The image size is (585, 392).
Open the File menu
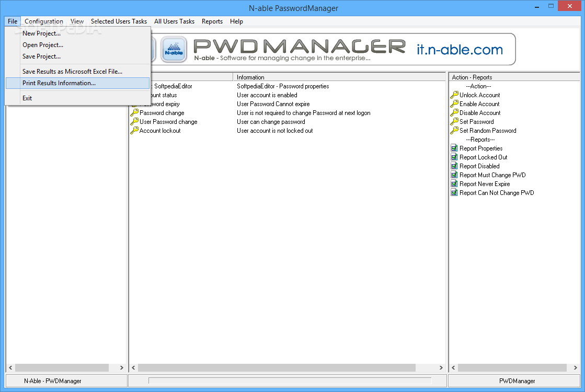tap(13, 21)
